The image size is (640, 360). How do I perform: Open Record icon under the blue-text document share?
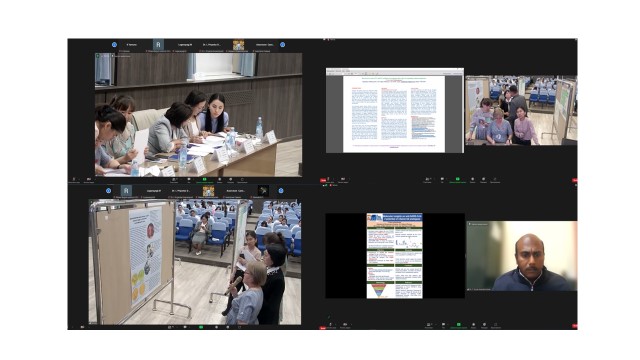coord(473,180)
